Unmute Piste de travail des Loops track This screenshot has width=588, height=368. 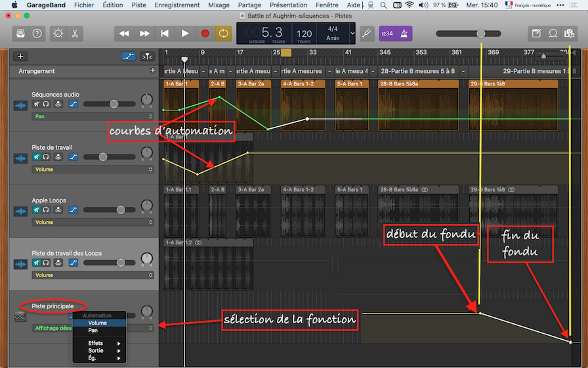(x=36, y=263)
